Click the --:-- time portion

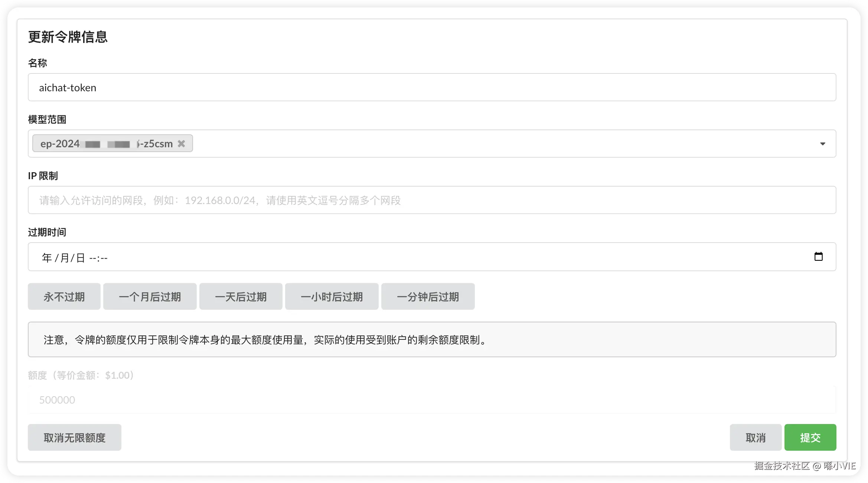pos(98,258)
